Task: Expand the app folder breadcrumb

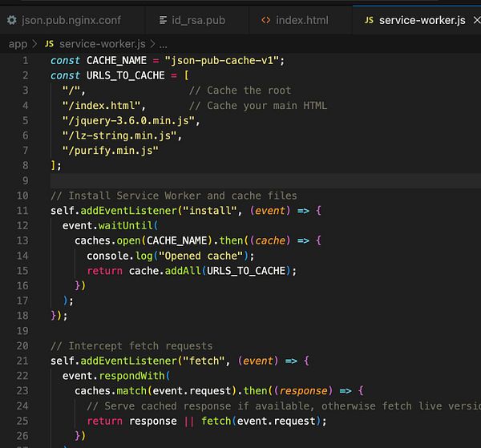Action: click(17, 44)
